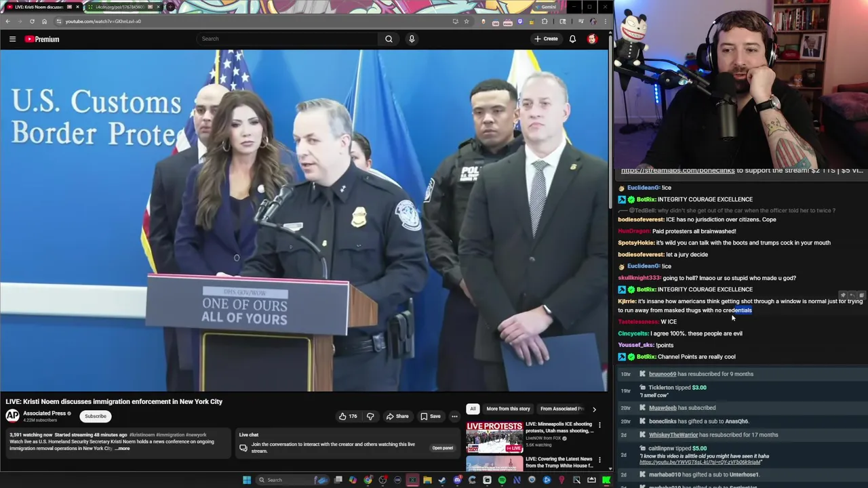Image resolution: width=868 pixels, height=488 pixels.
Task: Open the YouTube hamburger guide menu
Action: [12, 39]
